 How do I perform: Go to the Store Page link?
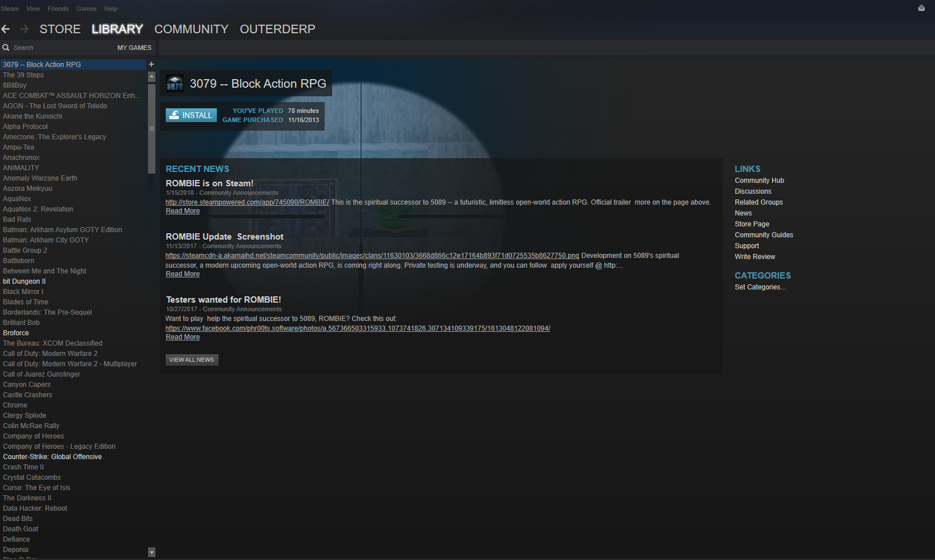click(x=752, y=224)
